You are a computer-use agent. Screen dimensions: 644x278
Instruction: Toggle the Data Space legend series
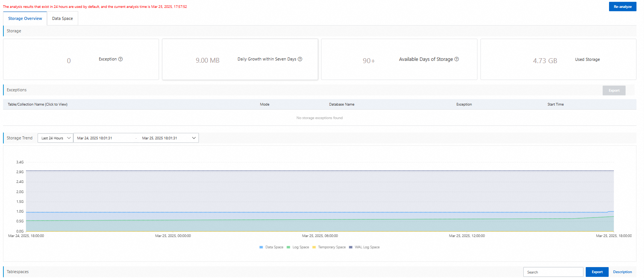[x=271, y=247]
